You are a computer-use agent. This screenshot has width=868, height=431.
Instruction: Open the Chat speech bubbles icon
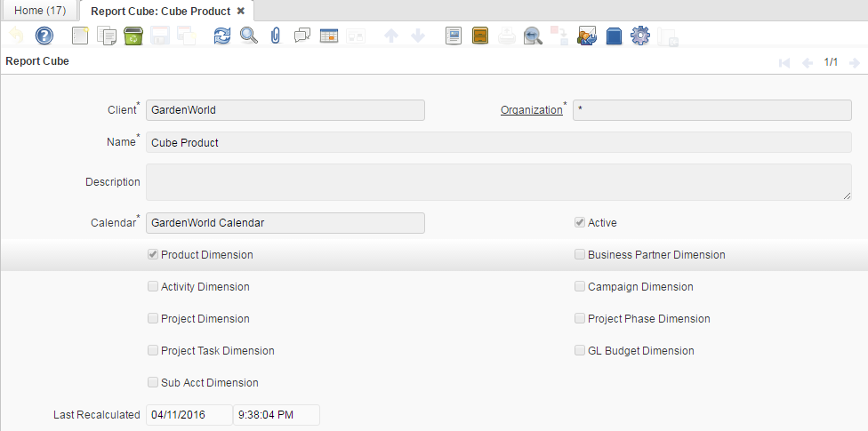[301, 36]
